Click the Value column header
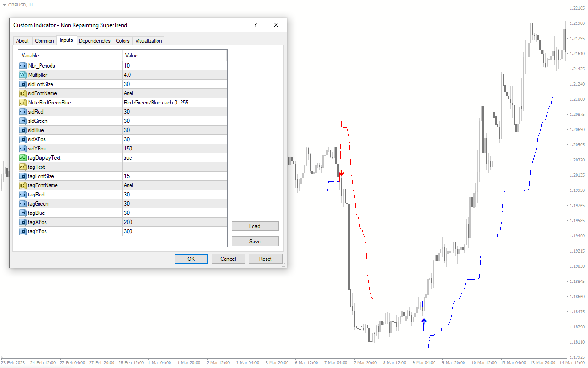The width and height of the screenshot is (588, 368). coord(175,56)
